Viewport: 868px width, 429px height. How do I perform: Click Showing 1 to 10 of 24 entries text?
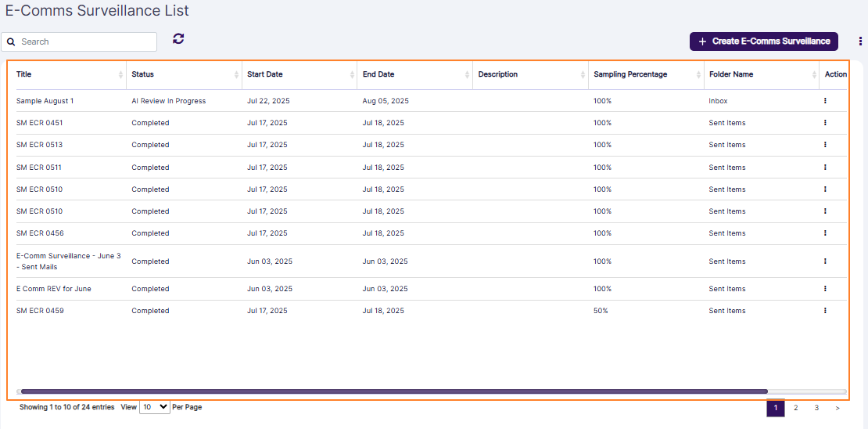[67, 407]
